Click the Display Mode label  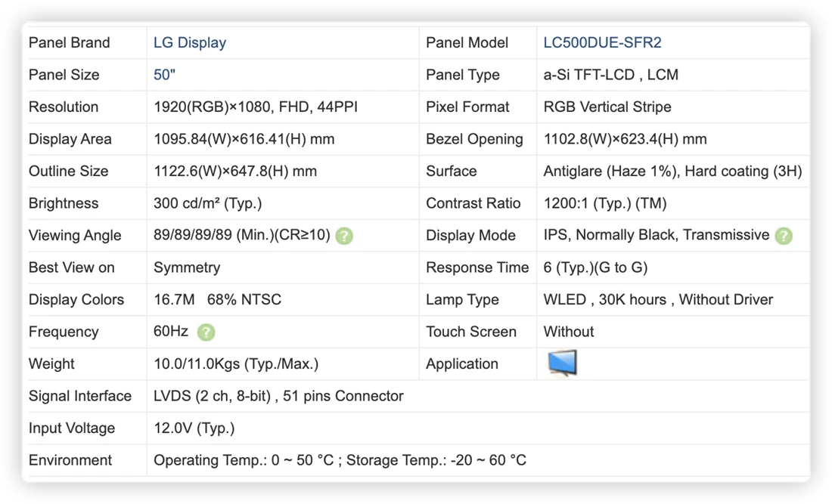pyautogui.click(x=470, y=235)
